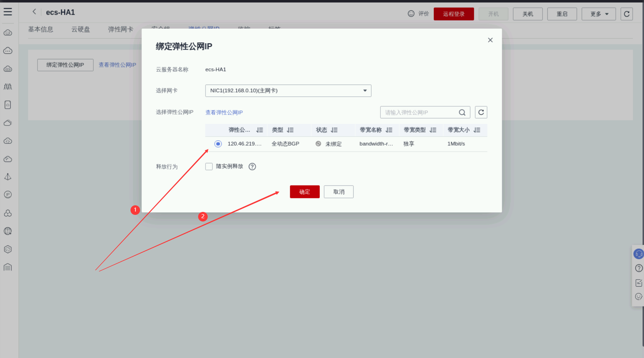Show help for 随实例释放
Viewport: 644px width, 358px height.
(x=252, y=167)
